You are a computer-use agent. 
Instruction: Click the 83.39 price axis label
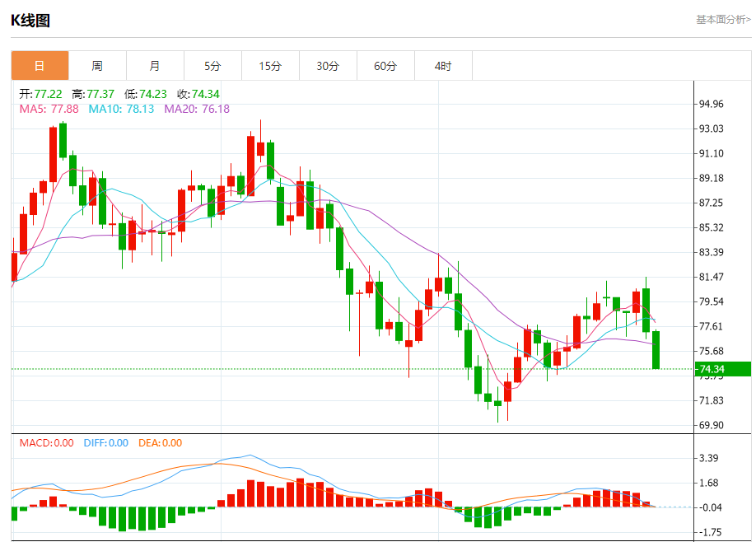pos(712,252)
